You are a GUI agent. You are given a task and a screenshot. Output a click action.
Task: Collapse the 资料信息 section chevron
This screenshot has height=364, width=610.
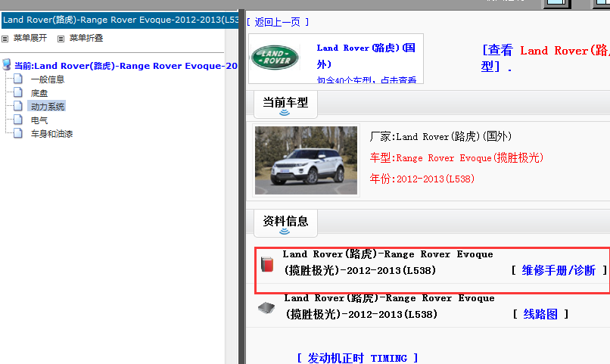tap(285, 232)
